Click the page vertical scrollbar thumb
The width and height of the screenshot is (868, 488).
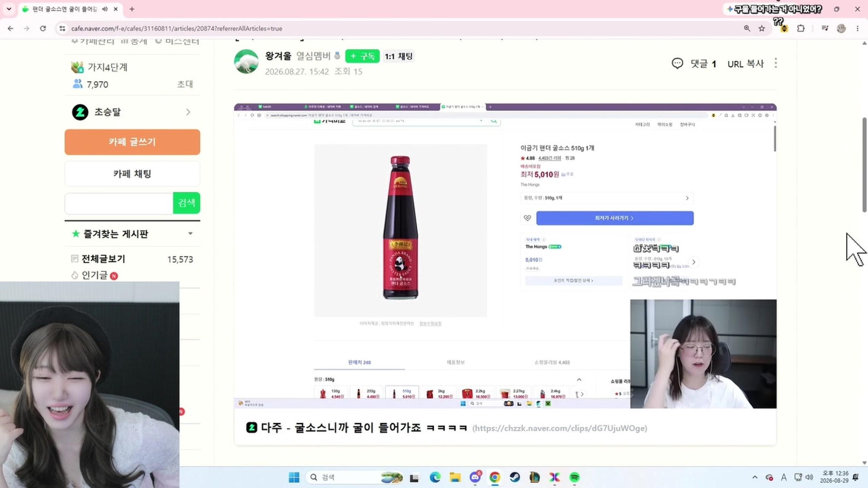[x=864, y=165]
